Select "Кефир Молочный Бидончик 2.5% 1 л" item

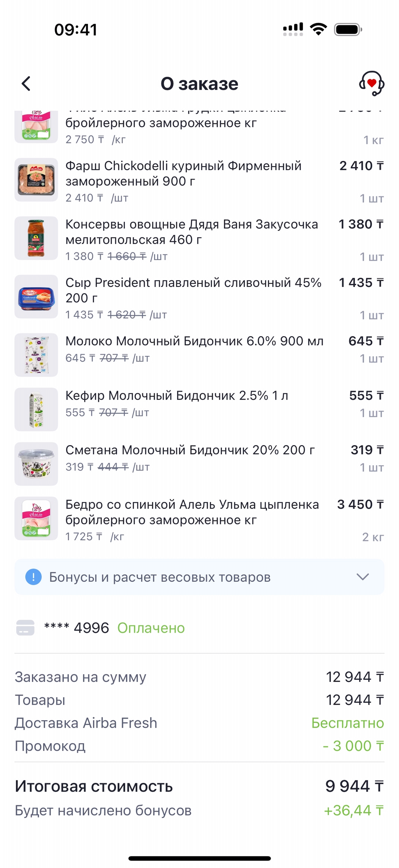pyautogui.click(x=176, y=396)
